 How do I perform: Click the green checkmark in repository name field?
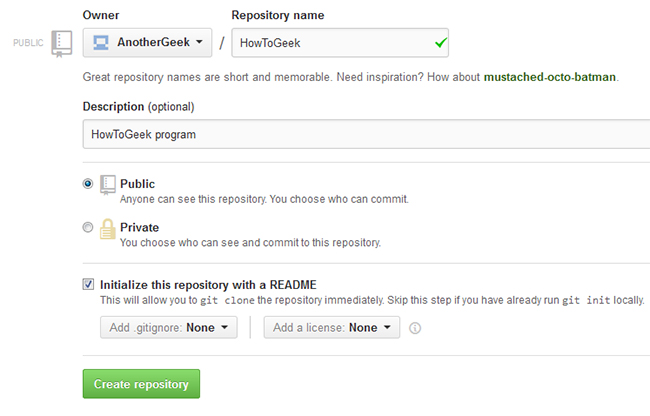(441, 42)
